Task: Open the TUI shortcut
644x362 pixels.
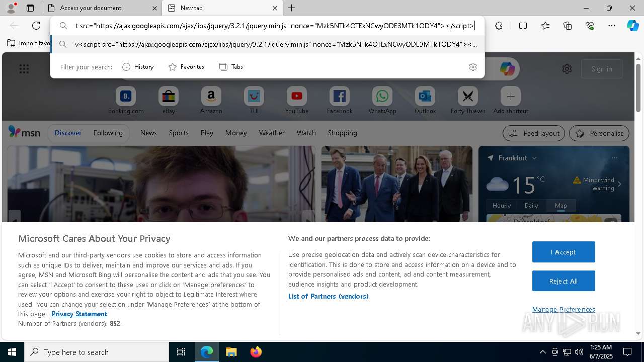Action: 254,100
